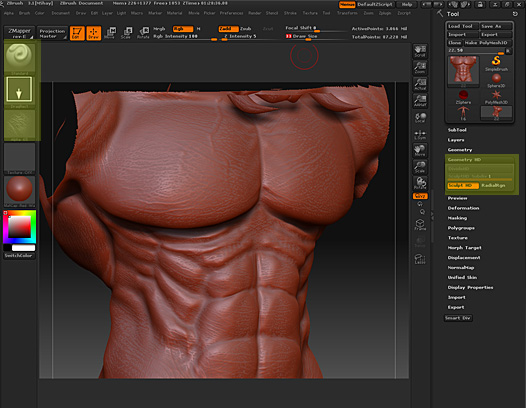
Task: Open Projection Master
Action: pyautogui.click(x=52, y=33)
